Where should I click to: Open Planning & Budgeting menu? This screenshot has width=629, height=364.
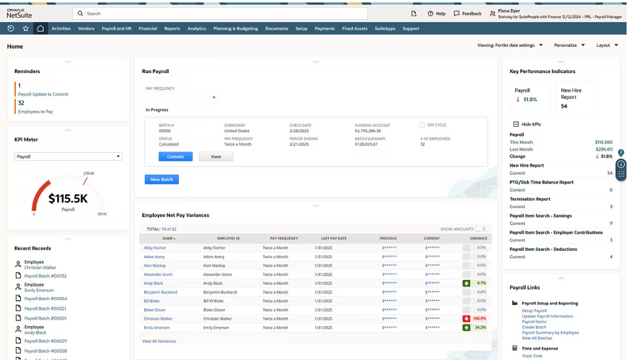tap(236, 29)
